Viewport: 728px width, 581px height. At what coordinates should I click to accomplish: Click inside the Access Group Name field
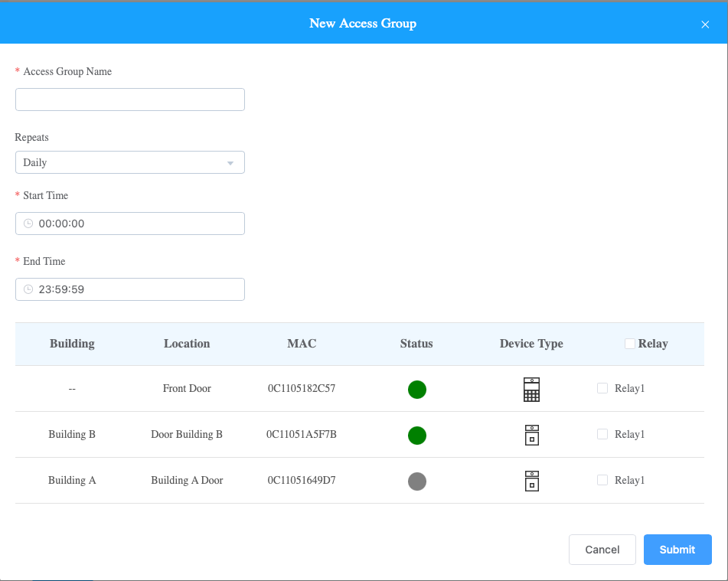tap(129, 99)
